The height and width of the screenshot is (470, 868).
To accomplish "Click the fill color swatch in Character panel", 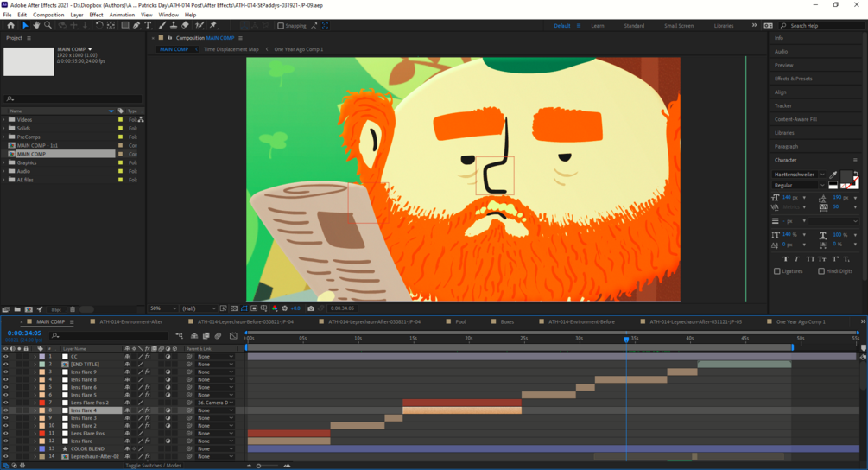I will [x=846, y=176].
